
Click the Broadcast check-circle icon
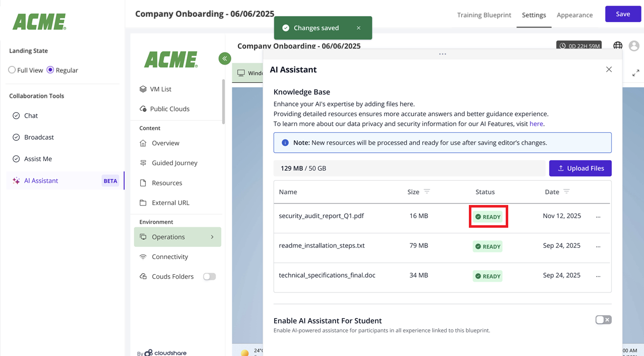pyautogui.click(x=16, y=137)
